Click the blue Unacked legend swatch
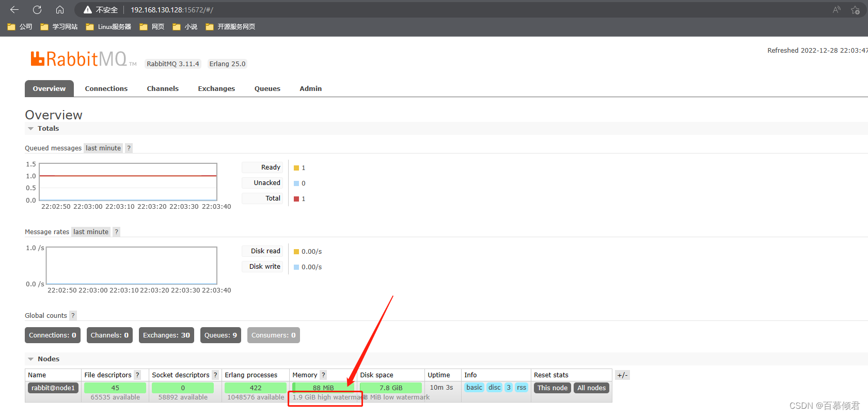This screenshot has width=868, height=415. [x=296, y=183]
